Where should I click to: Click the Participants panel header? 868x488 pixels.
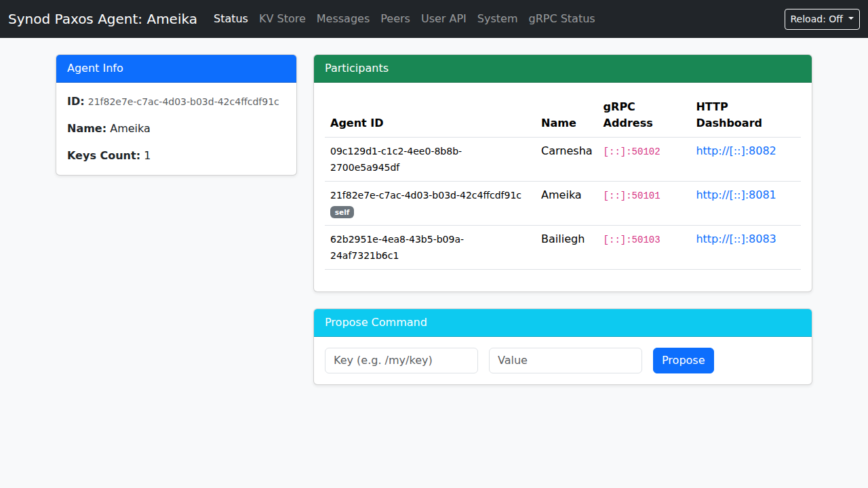[x=356, y=68]
